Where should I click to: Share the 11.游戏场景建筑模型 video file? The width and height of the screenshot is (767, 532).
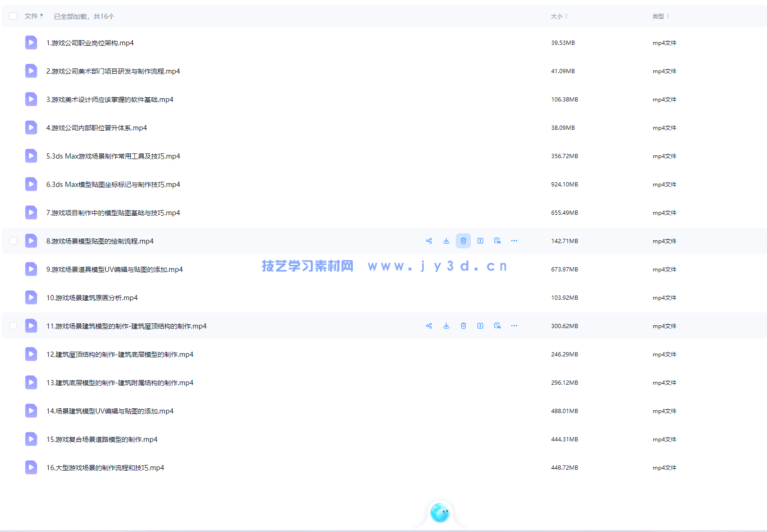tap(429, 326)
